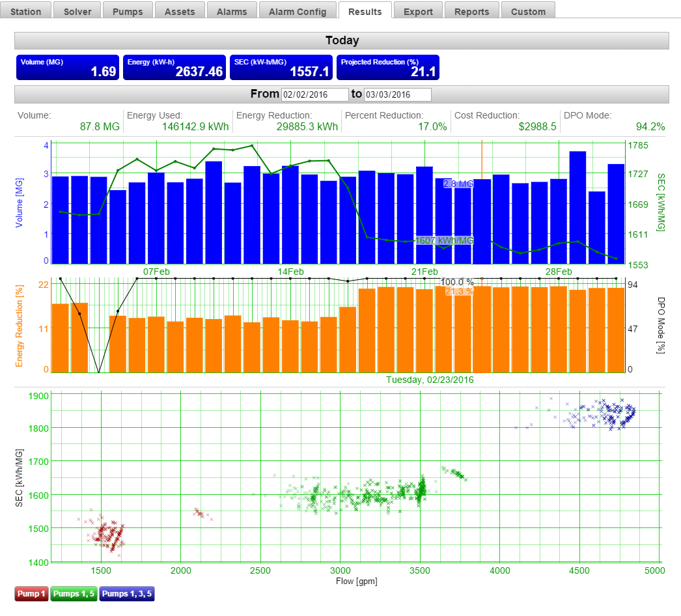This screenshot has width=681, height=616.
Task: Go to the Assets tab
Action: tap(180, 11)
